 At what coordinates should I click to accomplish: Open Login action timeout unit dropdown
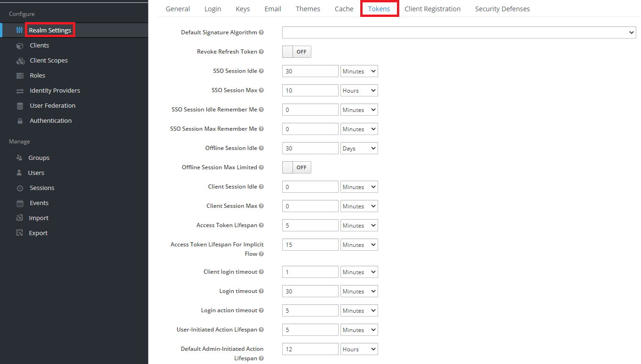tap(359, 310)
